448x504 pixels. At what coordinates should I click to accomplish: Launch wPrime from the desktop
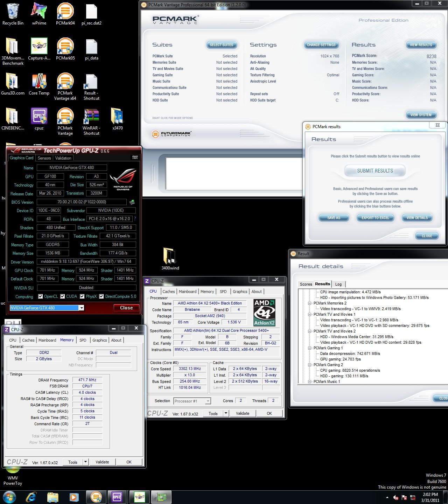pyautogui.click(x=39, y=14)
